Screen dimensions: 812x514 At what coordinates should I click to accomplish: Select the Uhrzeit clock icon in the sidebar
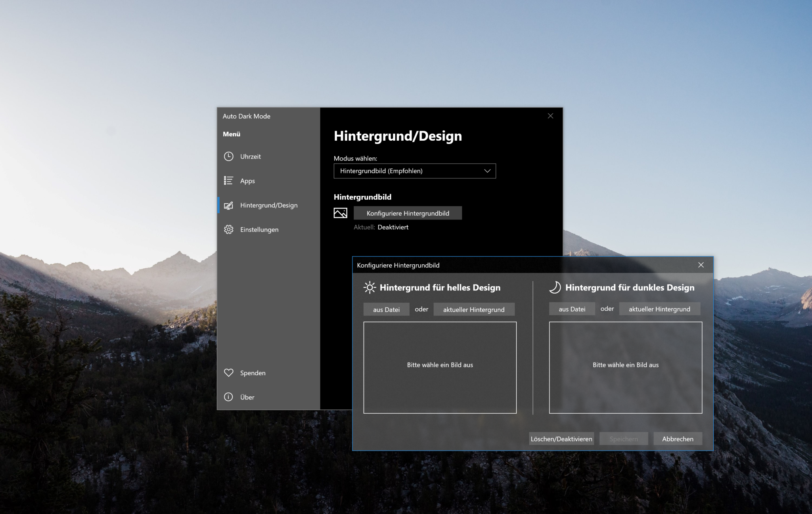click(229, 156)
